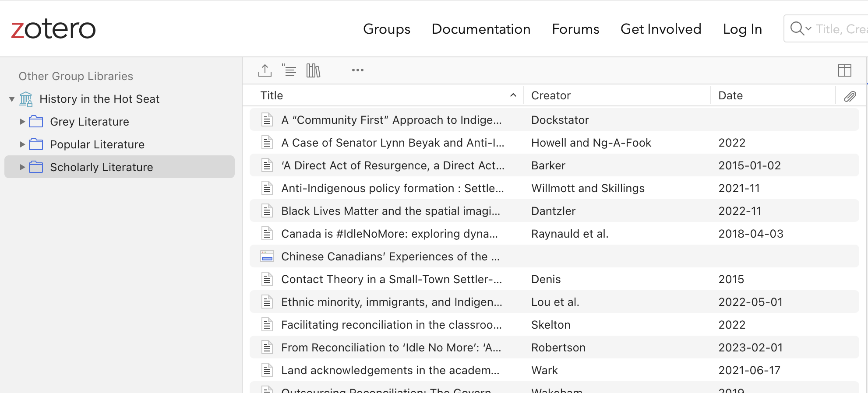Click document icon for From Reconciliation item

(267, 347)
